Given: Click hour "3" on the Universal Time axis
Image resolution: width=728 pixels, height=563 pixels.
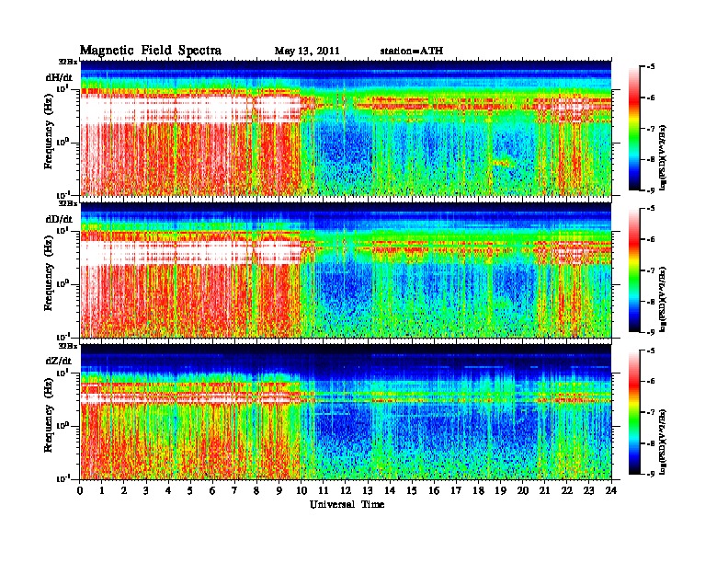Looking at the screenshot, I should point(146,490).
